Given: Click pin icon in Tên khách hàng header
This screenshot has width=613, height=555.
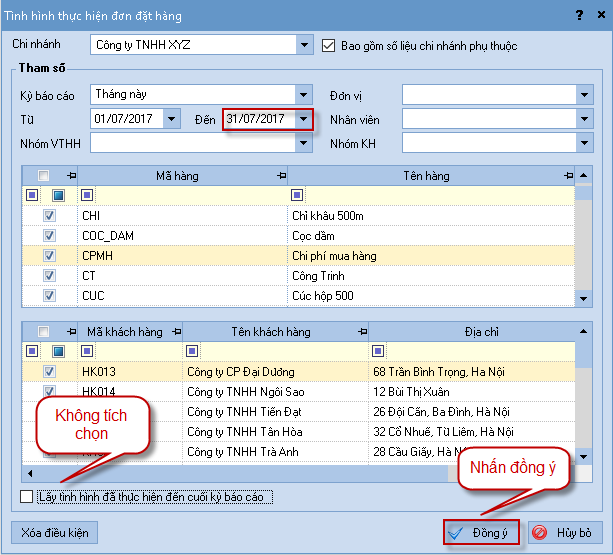Looking at the screenshot, I should tap(361, 332).
